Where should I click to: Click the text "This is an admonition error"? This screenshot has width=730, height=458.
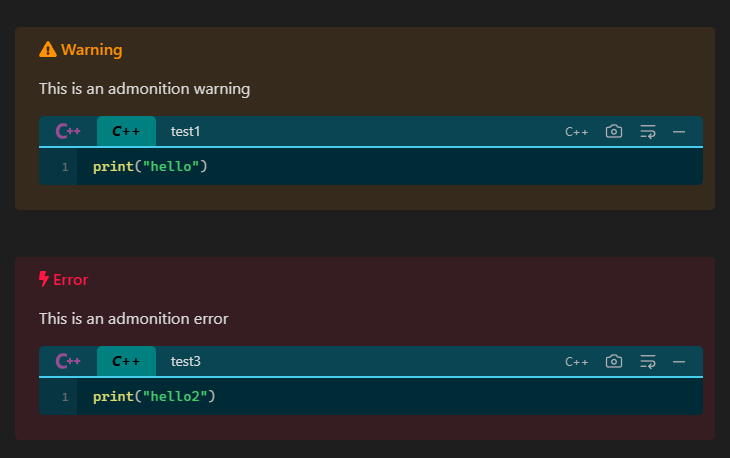134,319
